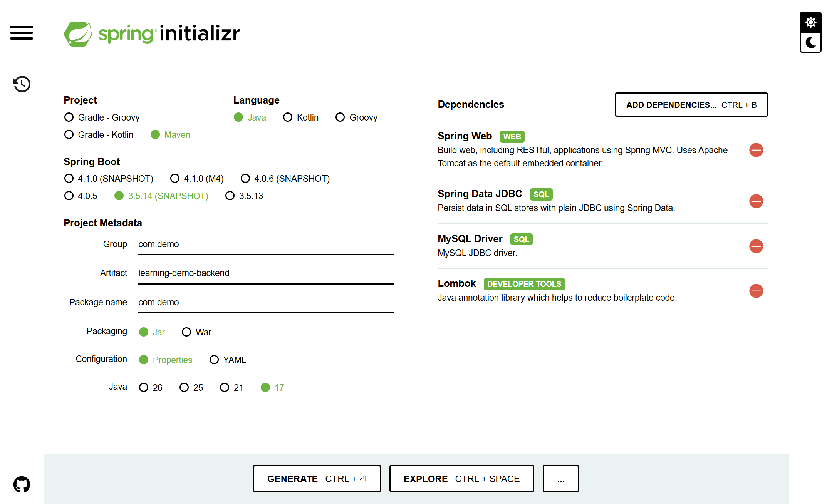Switch to light theme with sun icon

click(x=810, y=22)
